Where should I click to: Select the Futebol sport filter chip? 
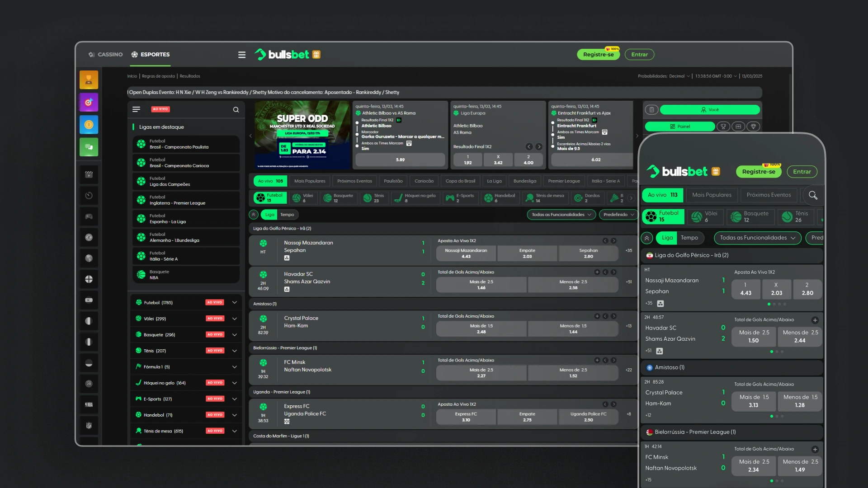coord(269,198)
